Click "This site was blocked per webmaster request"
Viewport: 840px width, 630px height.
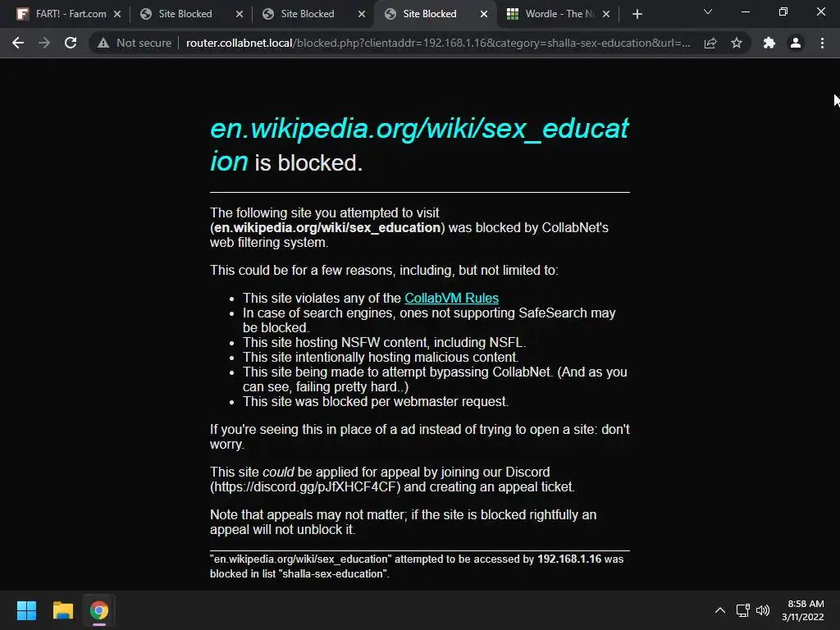click(x=376, y=402)
